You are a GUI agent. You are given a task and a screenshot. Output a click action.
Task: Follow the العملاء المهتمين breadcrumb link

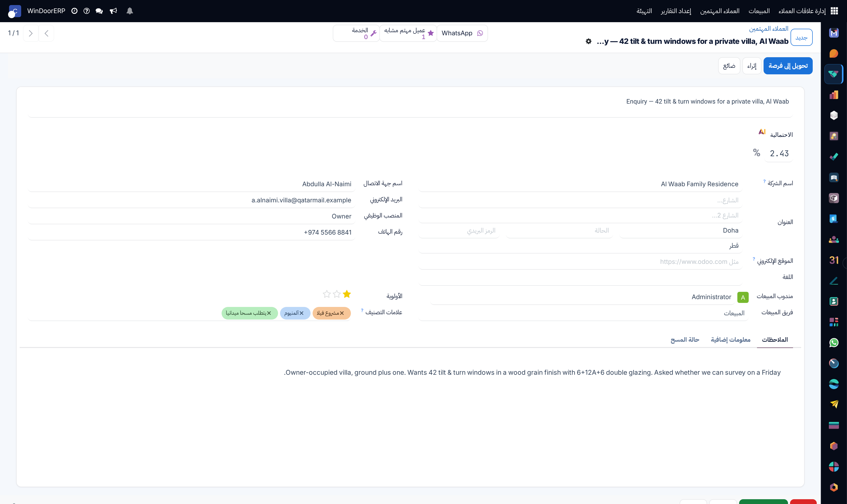click(x=769, y=29)
